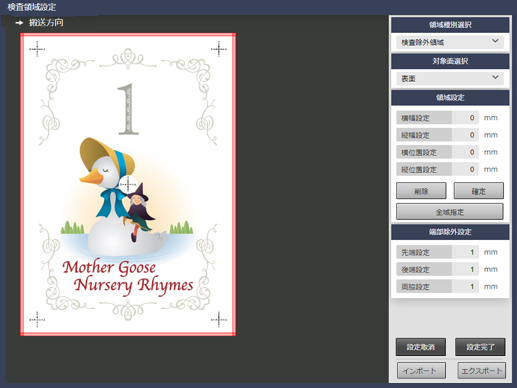The width and height of the screenshot is (517, 388).
Task: Open the 検査除外領域 region type dropdown
Action: coord(450,42)
